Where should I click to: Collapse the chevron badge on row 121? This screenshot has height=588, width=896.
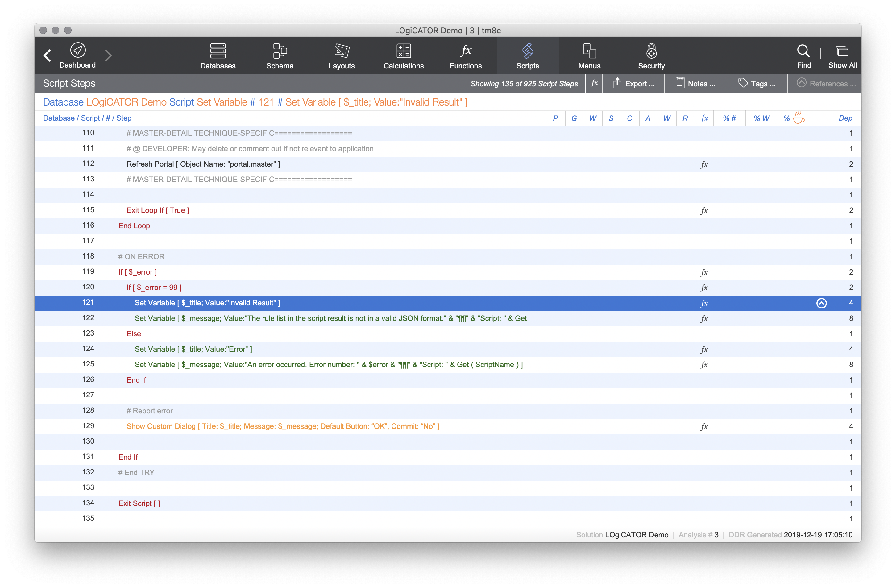(822, 303)
